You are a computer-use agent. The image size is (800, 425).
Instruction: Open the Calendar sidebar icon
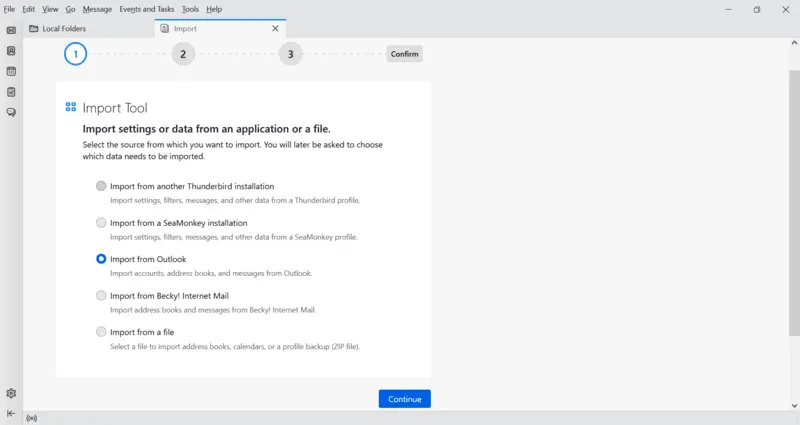[11, 71]
